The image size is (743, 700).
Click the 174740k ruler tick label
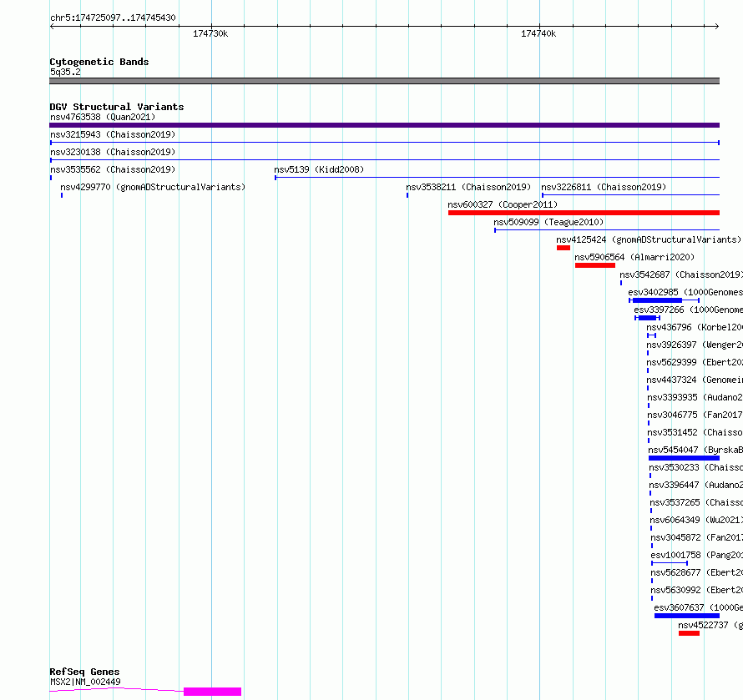[x=538, y=33]
